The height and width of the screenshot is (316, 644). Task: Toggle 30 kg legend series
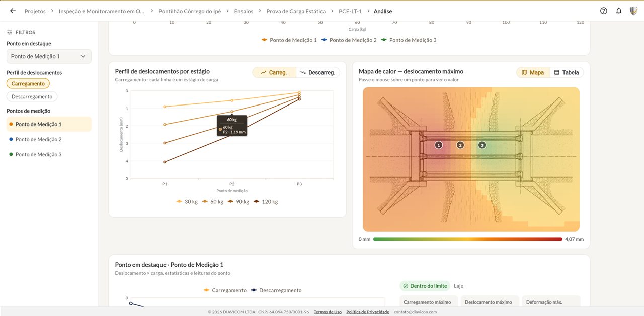coord(187,202)
